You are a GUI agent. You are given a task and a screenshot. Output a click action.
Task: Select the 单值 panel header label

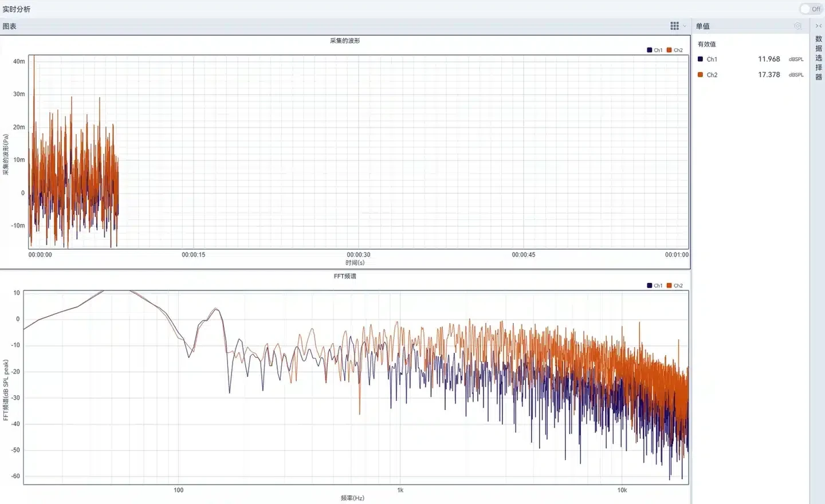tap(703, 26)
